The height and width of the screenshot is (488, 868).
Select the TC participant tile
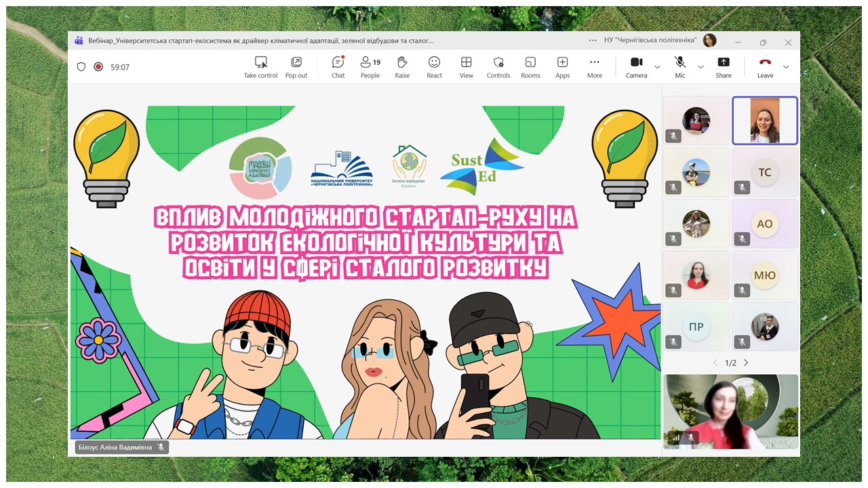(765, 172)
